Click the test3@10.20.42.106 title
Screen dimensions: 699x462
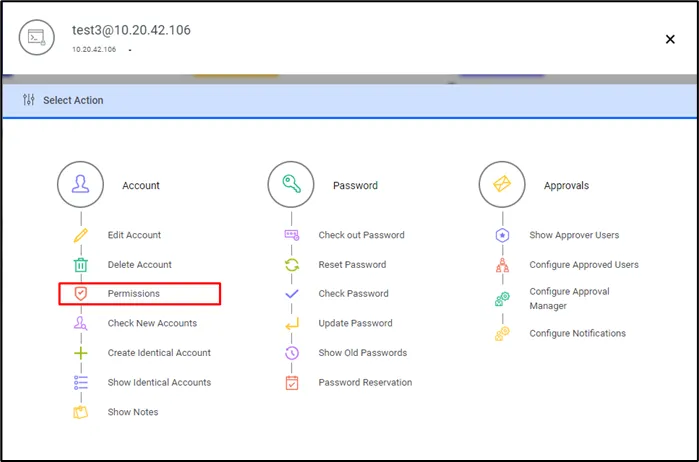pyautogui.click(x=132, y=30)
